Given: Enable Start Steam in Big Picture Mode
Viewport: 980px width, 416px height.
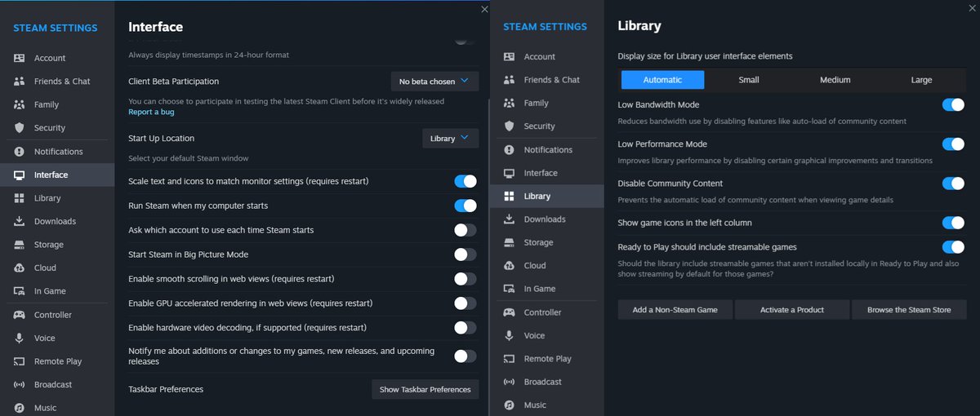Looking at the screenshot, I should point(465,254).
